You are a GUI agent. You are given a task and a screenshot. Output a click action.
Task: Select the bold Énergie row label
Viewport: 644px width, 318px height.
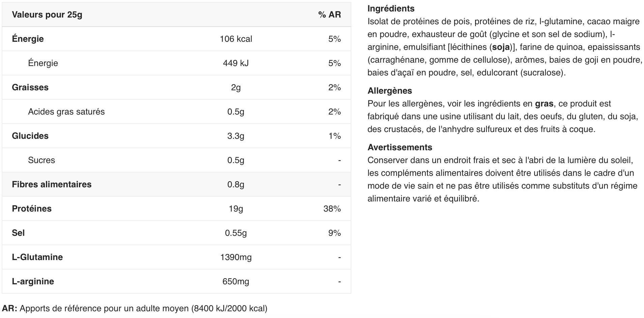28,39
